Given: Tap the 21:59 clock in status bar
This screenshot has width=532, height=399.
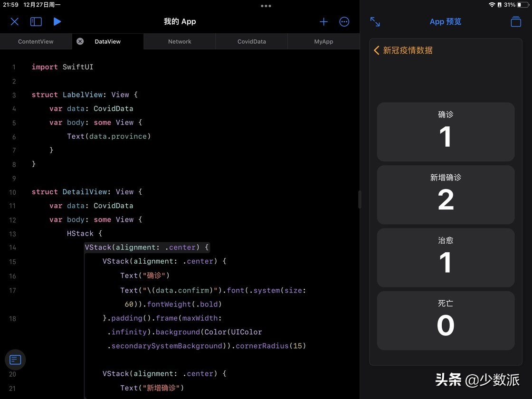Looking at the screenshot, I should coord(10,5).
